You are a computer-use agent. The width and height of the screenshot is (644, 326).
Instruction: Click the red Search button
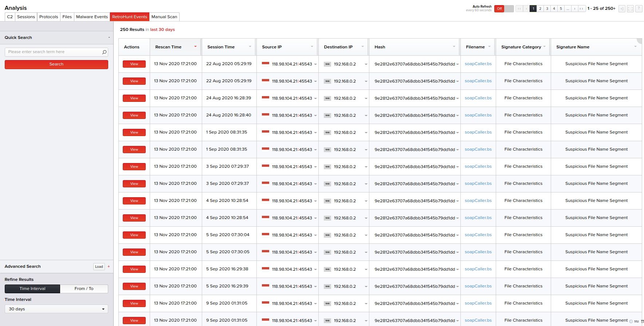tap(56, 64)
